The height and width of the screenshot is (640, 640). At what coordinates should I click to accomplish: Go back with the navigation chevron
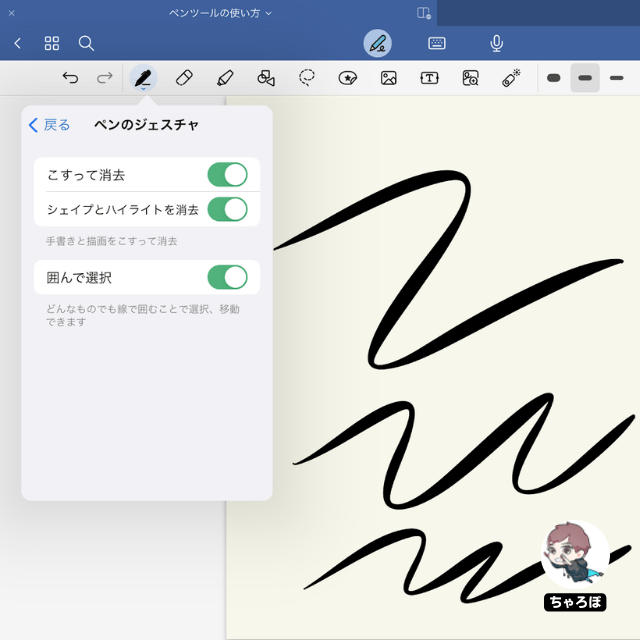18,43
